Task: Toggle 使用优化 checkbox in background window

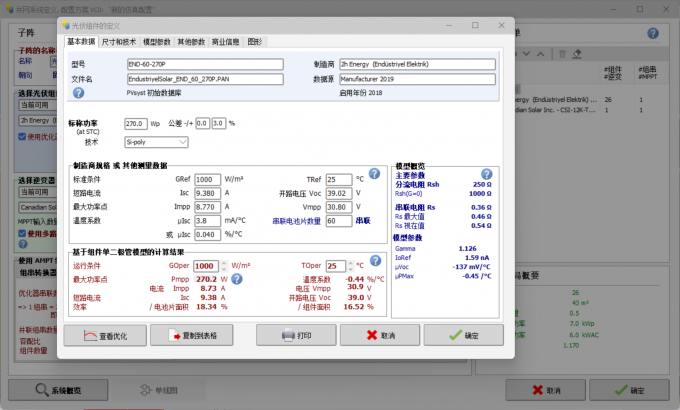Action: click(22, 137)
